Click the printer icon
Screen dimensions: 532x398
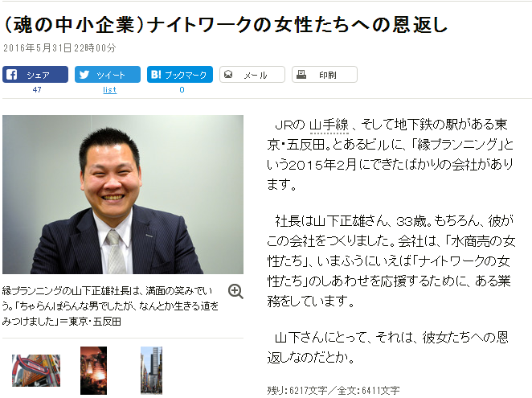tap(301, 74)
